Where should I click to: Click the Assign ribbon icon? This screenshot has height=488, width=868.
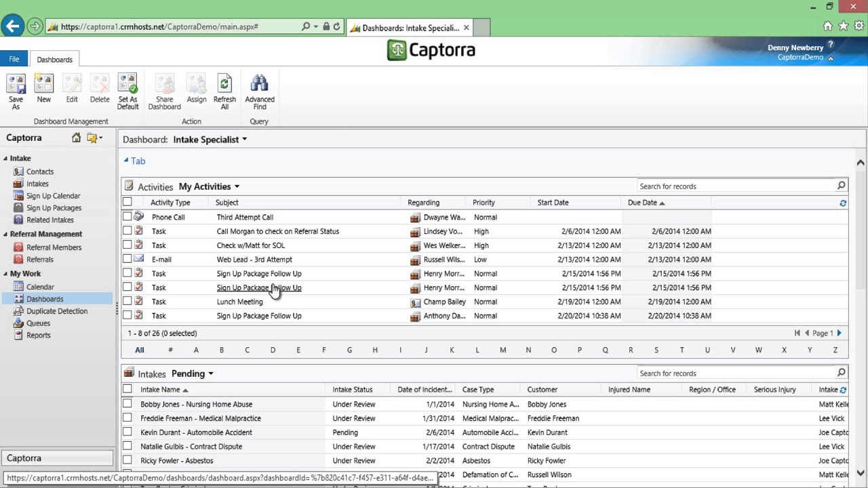(197, 89)
